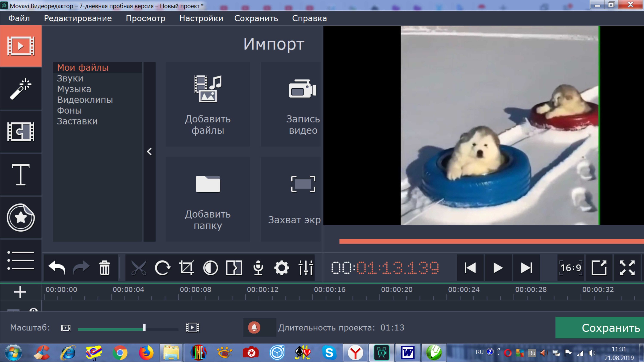This screenshot has width=644, height=362.
Task: Open Google Chrome from taskbar
Action: (x=120, y=353)
